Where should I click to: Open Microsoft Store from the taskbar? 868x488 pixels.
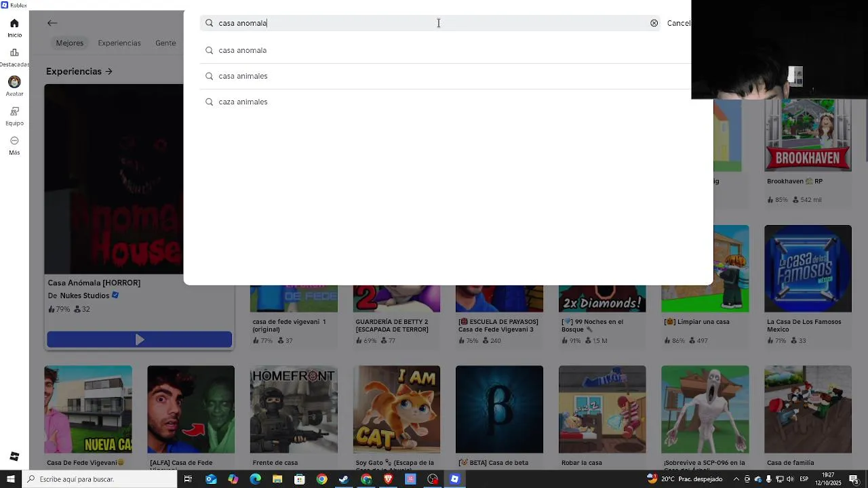click(x=300, y=479)
